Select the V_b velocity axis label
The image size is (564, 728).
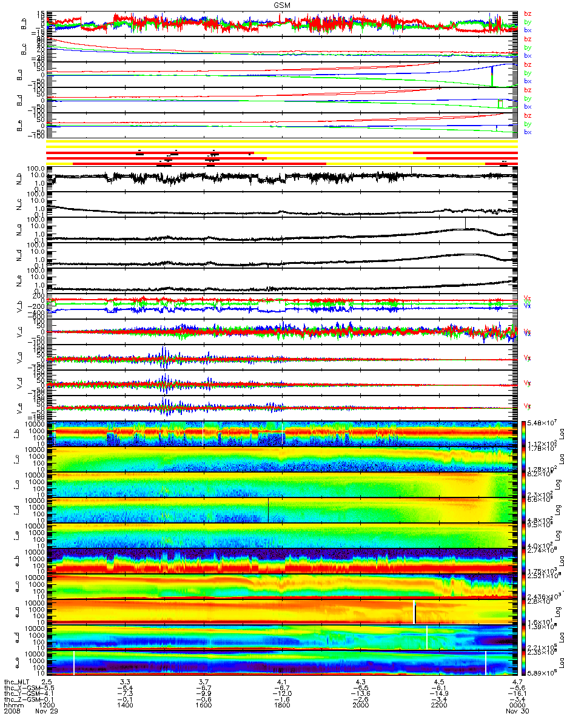point(18,306)
